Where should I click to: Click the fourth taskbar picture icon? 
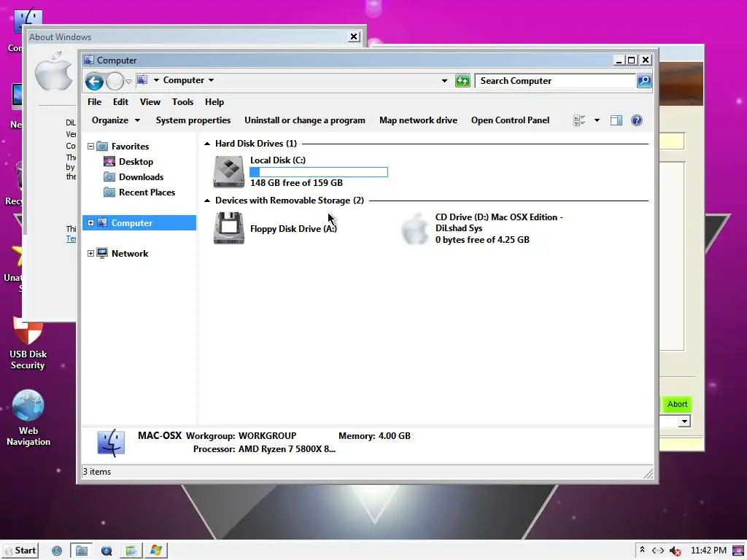coord(131,551)
